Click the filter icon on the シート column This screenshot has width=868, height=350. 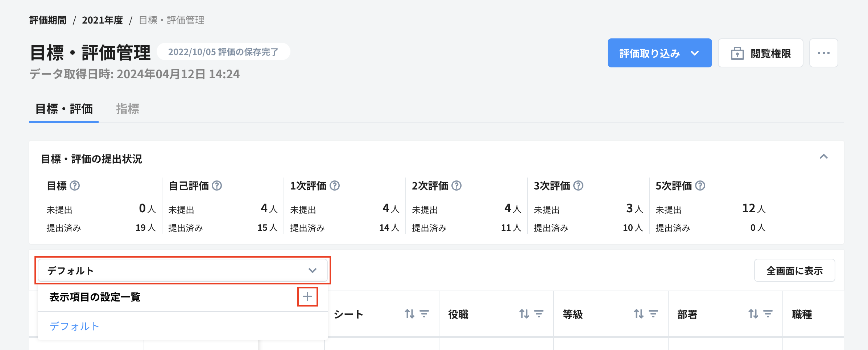[x=425, y=314]
